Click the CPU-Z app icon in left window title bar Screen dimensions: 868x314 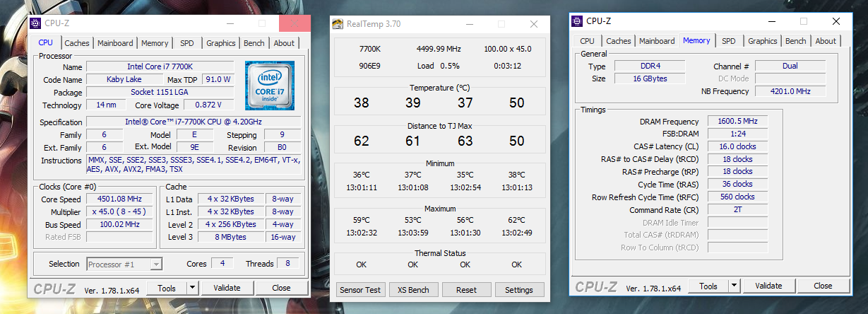click(x=35, y=23)
